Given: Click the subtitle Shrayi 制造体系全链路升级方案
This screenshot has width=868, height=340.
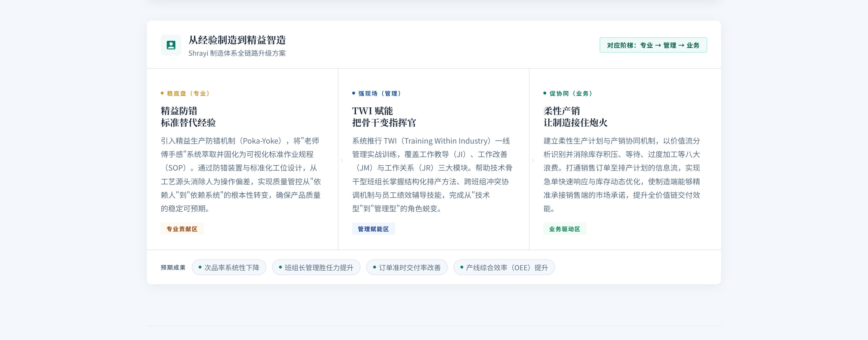Looking at the screenshot, I should pos(237,53).
